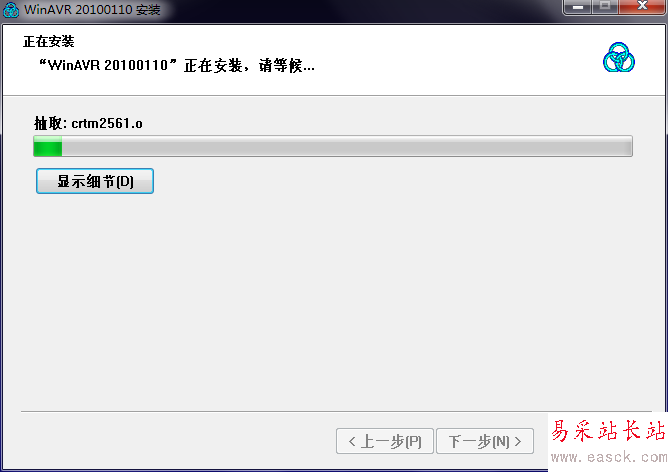Click the WinAVR installer icon in title bar
This screenshot has width=668, height=472.
[x=10, y=10]
